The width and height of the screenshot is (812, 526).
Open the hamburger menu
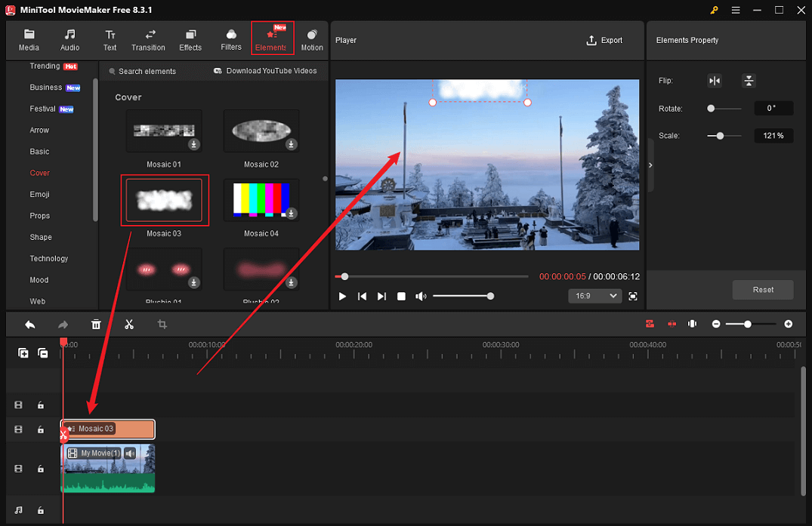[735, 11]
